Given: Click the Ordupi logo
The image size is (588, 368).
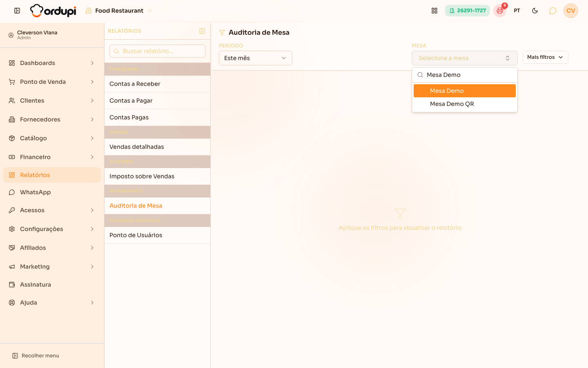Looking at the screenshot, I should pos(53,11).
